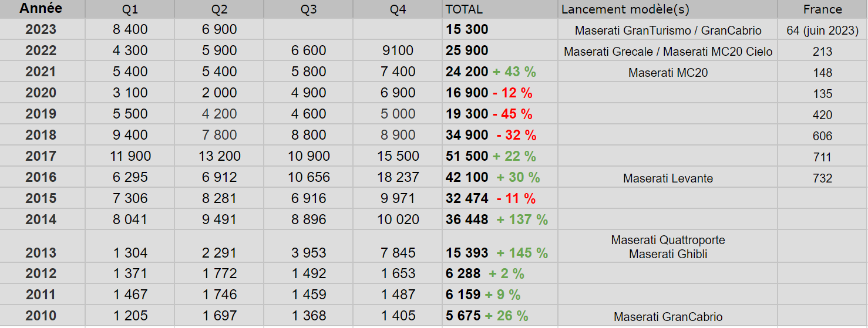Viewport: 868px width, 328px height.
Task: Click the 213 France cell
Action: click(x=822, y=50)
